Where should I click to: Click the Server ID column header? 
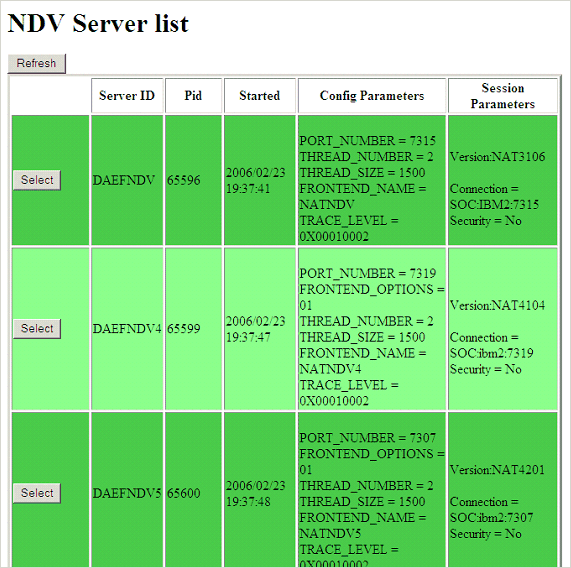[x=127, y=96]
